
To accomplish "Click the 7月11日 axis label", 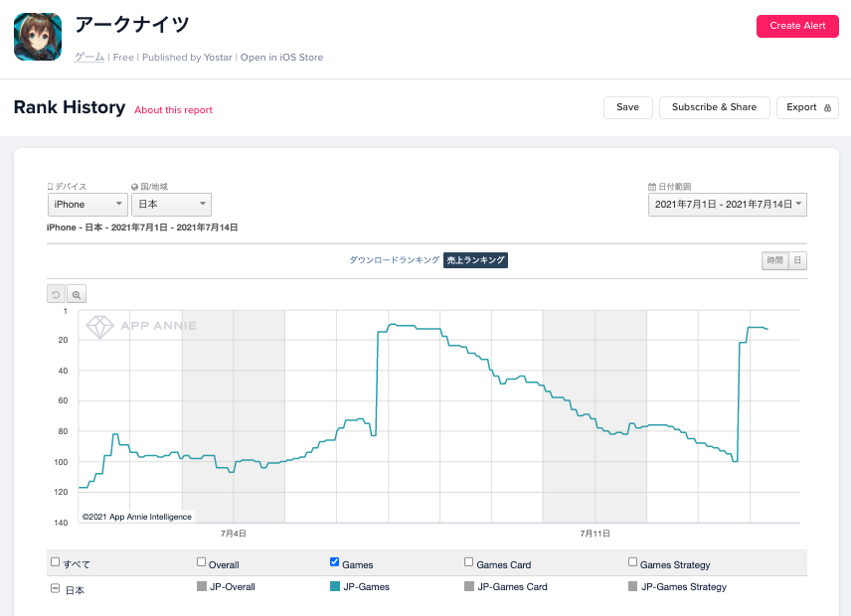I will click(x=595, y=534).
